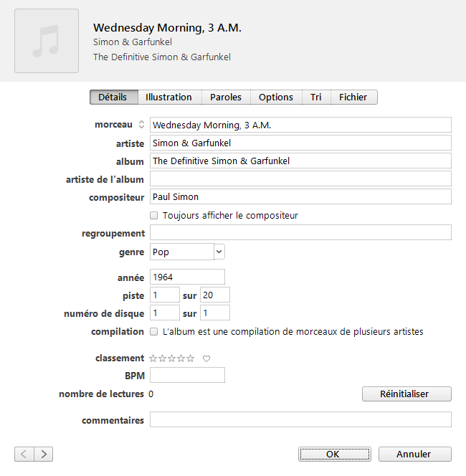Click the artiste field with Simon & Garfunkel

point(300,143)
